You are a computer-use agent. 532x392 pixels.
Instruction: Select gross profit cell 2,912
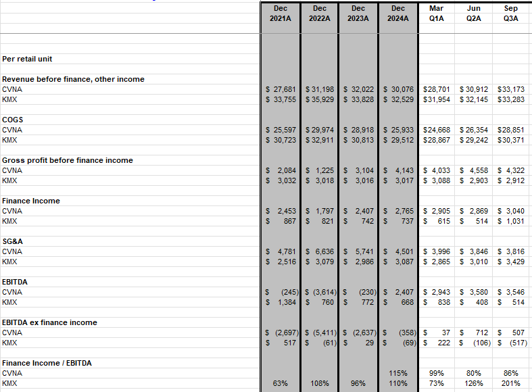pyautogui.click(x=510, y=180)
